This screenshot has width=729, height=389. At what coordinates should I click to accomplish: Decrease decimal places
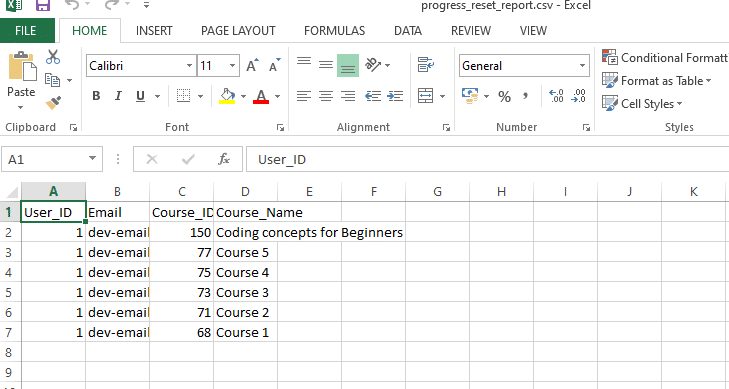tap(579, 96)
